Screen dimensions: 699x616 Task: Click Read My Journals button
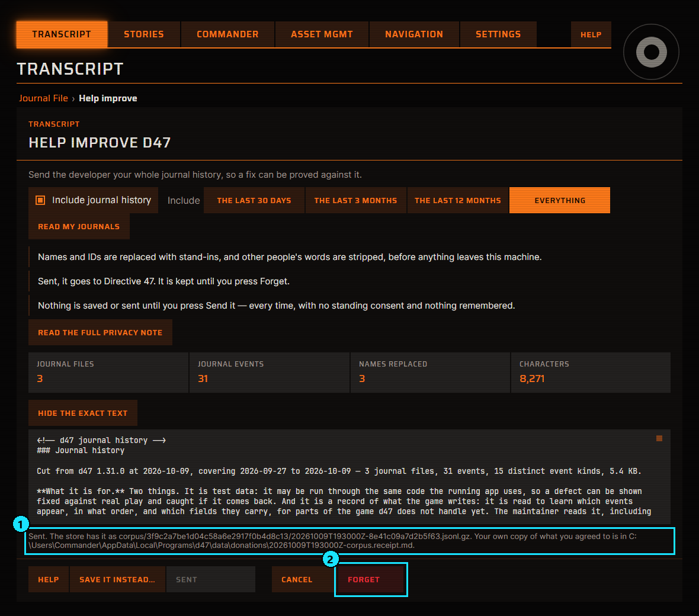tap(79, 226)
